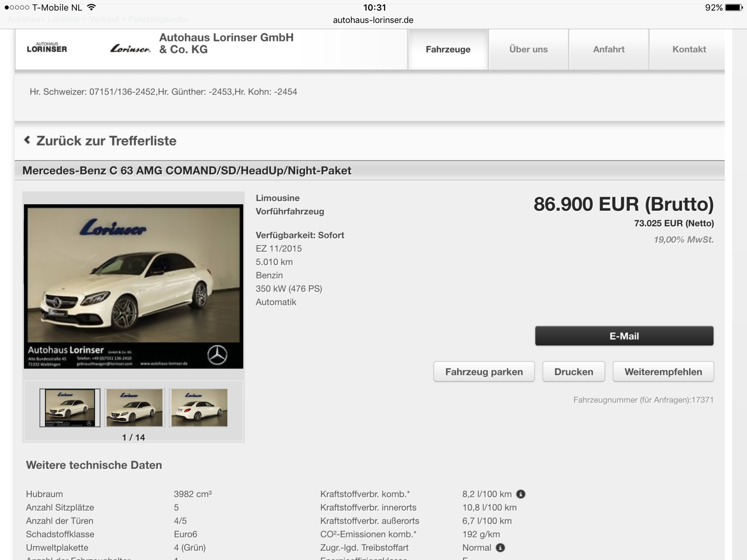Click the EZ 11/2015 registration text
Viewport: 747px width, 560px height.
coord(279,249)
